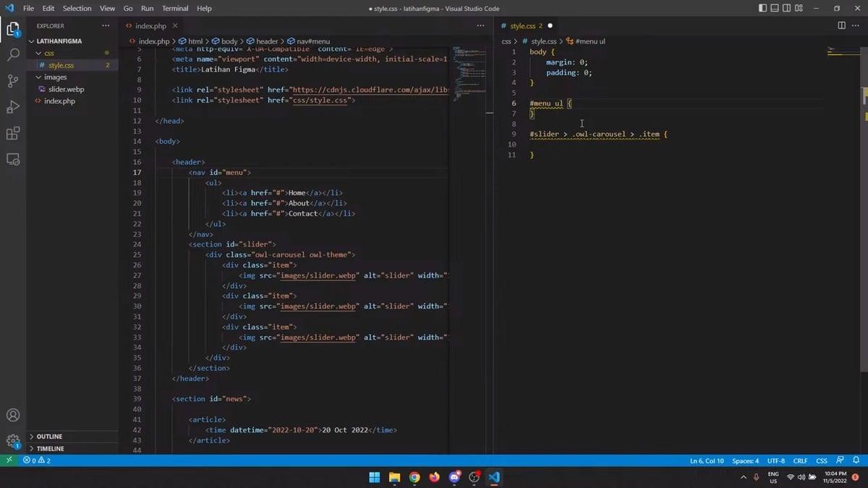Open Chrome from the Windows taskbar
868x488 pixels.
414,477
